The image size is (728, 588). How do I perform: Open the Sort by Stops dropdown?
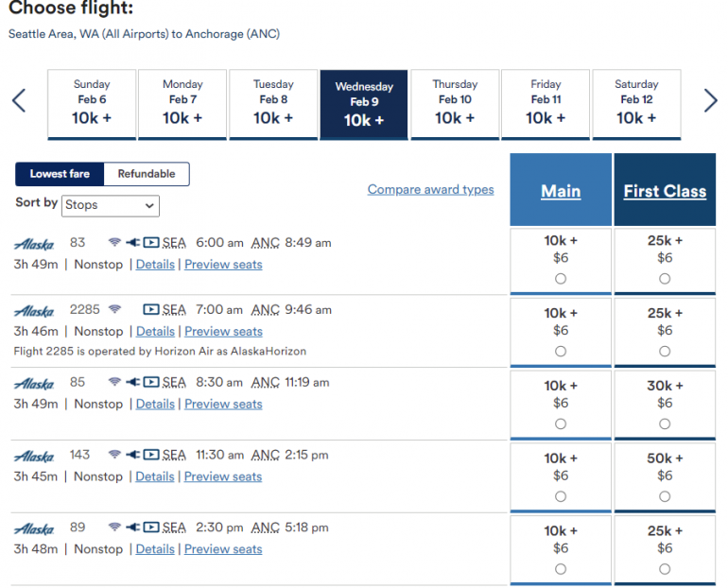coord(111,205)
